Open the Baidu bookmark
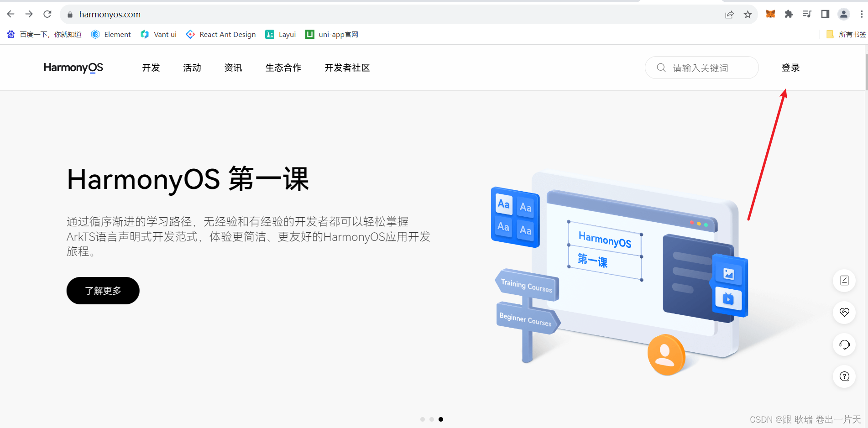868x428 pixels. point(44,34)
